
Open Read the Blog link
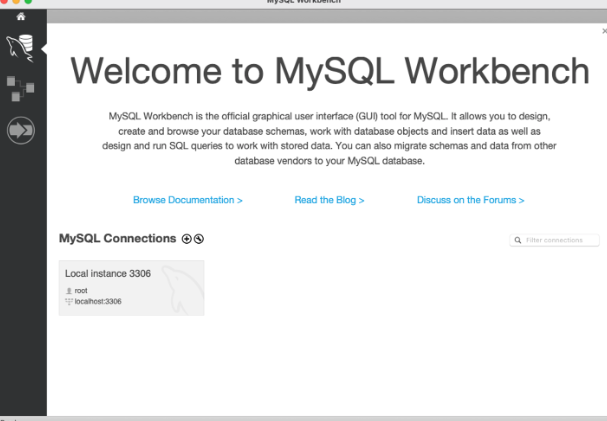point(329,200)
